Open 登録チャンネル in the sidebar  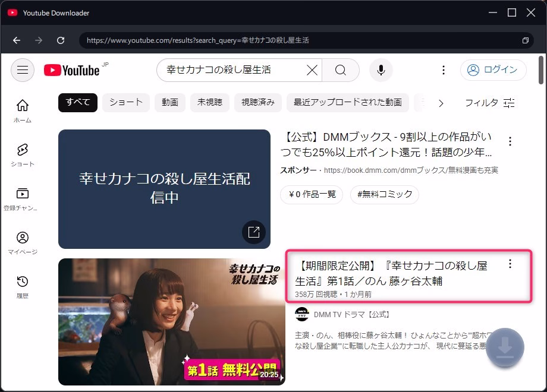coord(21,199)
